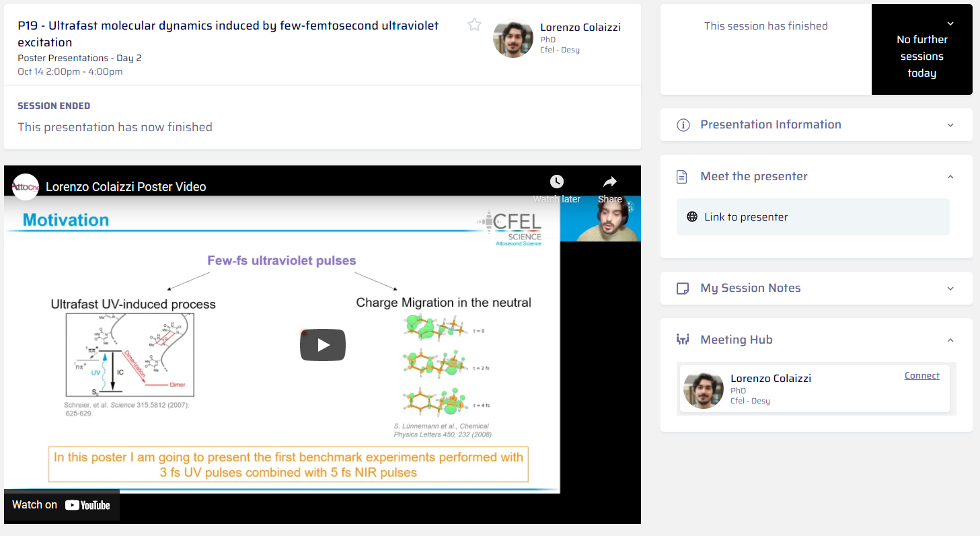Click the AttoChem channel logo in video

click(x=26, y=187)
